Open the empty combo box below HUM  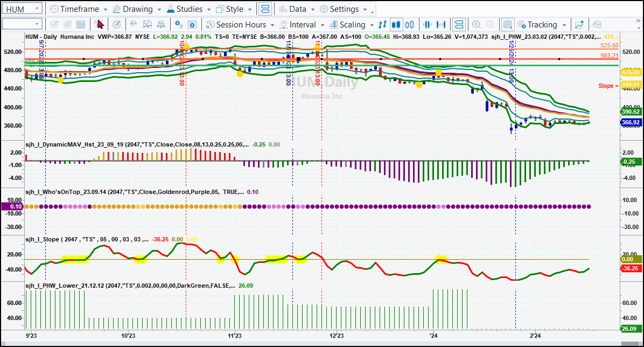(22, 24)
